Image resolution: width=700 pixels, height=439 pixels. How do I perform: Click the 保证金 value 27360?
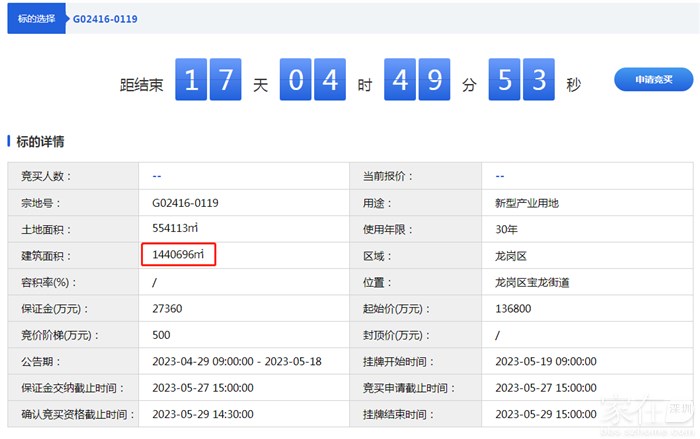coord(167,309)
